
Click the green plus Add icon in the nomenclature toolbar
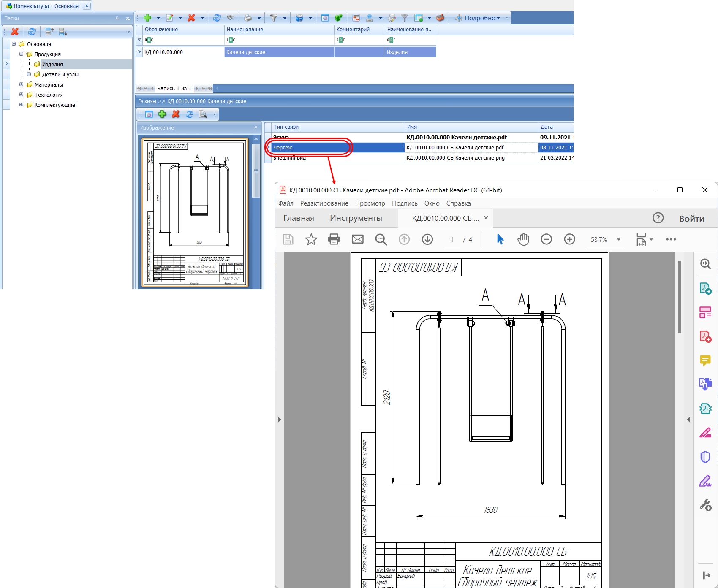147,18
